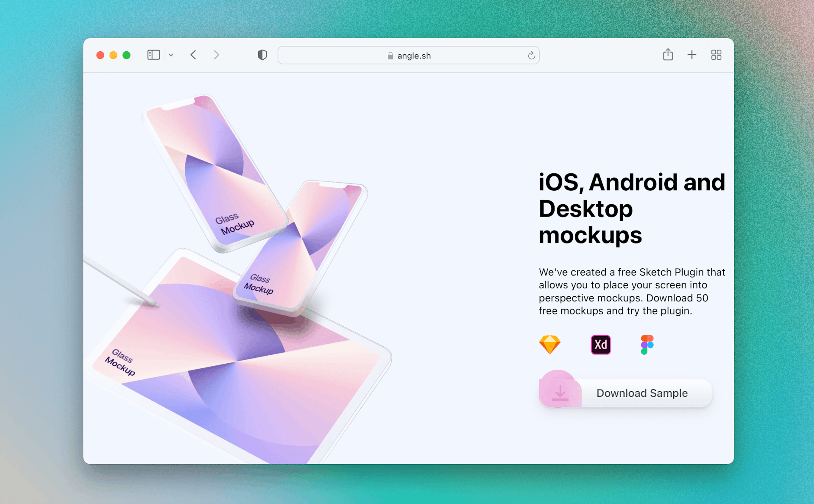The height and width of the screenshot is (504, 814).
Task: Click the Sketch app icon
Action: pos(549,344)
